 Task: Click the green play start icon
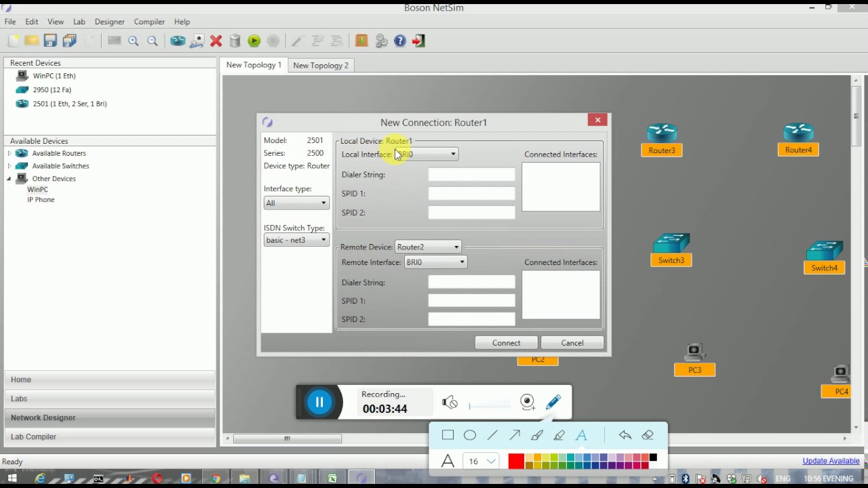tap(254, 41)
